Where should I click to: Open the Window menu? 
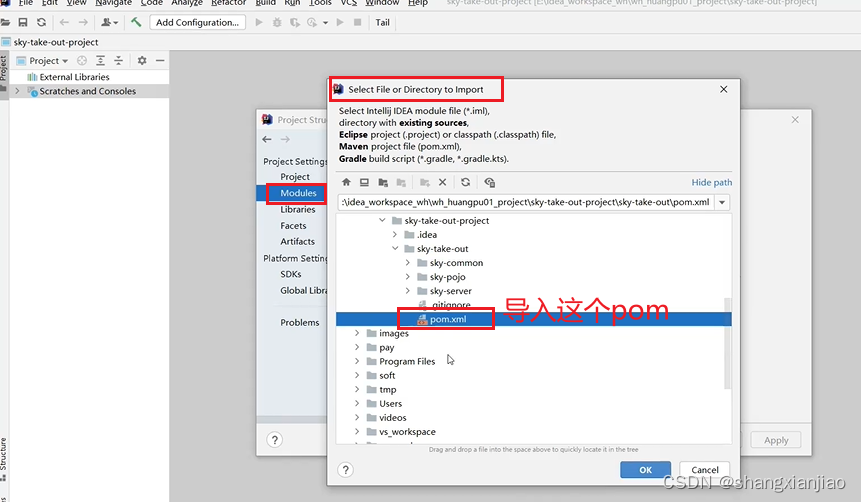click(x=382, y=3)
